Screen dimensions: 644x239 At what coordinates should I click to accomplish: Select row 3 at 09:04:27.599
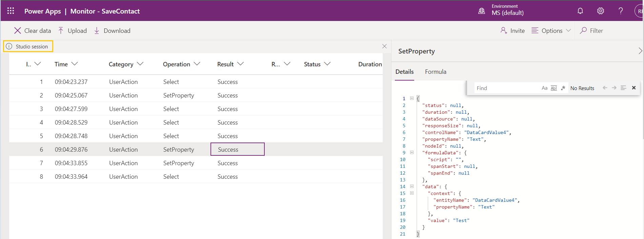[196, 109]
